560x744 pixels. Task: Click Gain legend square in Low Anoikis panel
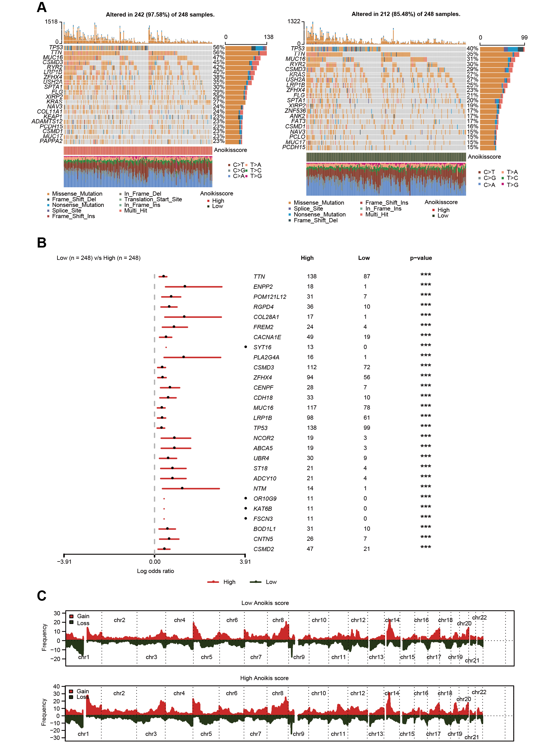tap(71, 616)
